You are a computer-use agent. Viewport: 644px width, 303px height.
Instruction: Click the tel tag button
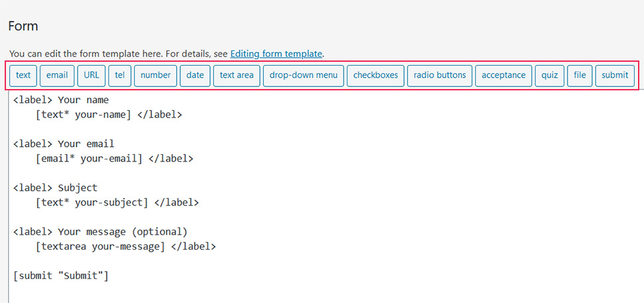click(x=120, y=75)
